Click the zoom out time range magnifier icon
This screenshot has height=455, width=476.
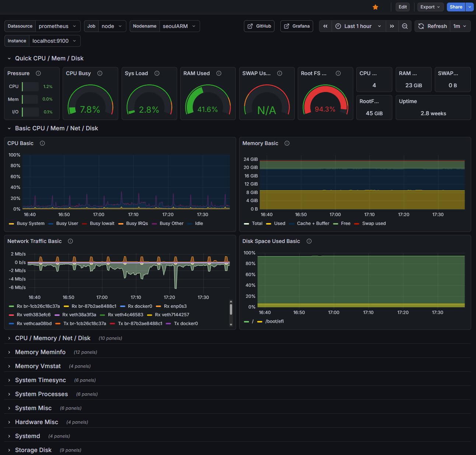(405, 26)
